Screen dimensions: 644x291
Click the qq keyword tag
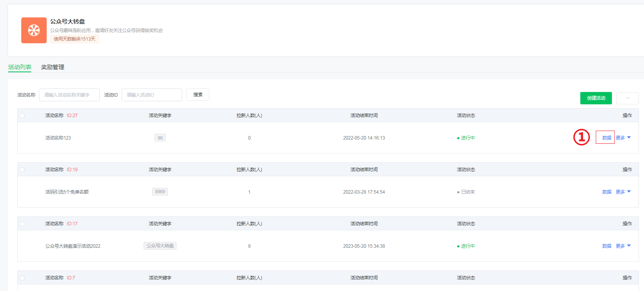(160, 138)
